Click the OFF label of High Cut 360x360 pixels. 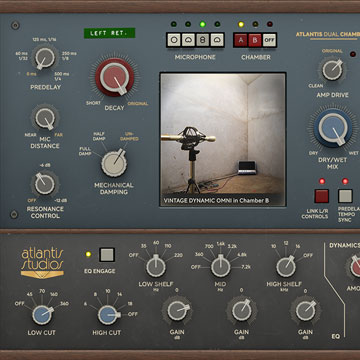click(133, 314)
